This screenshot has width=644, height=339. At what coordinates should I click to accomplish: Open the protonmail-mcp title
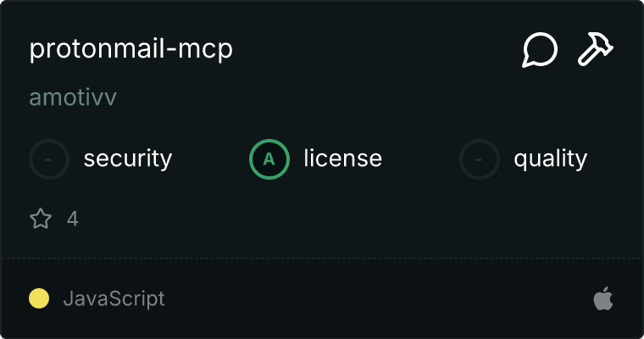pos(131,49)
